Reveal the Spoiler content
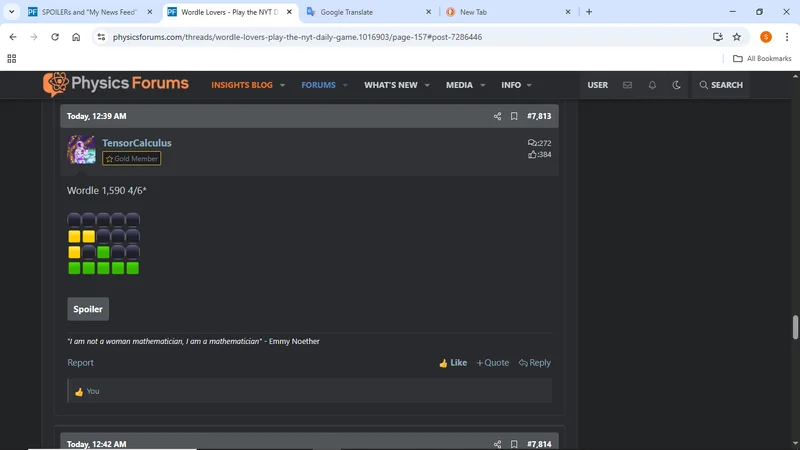 pos(88,309)
